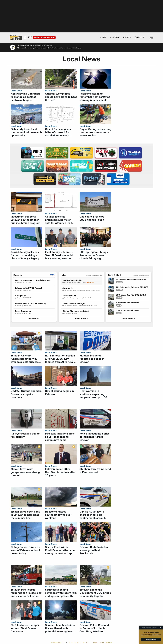The height and width of the screenshot is (644, 163).
Task: Open the 25K Payday promo tile
Action: (57, 153)
